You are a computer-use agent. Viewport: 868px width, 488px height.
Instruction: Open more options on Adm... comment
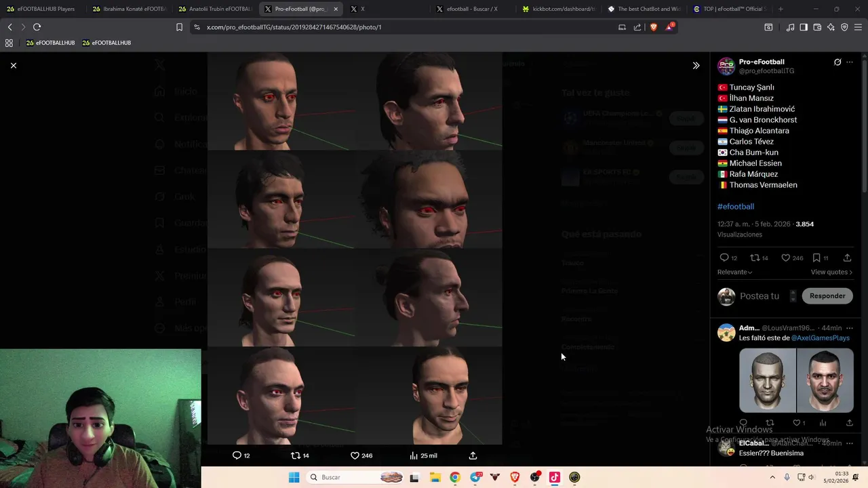point(850,328)
